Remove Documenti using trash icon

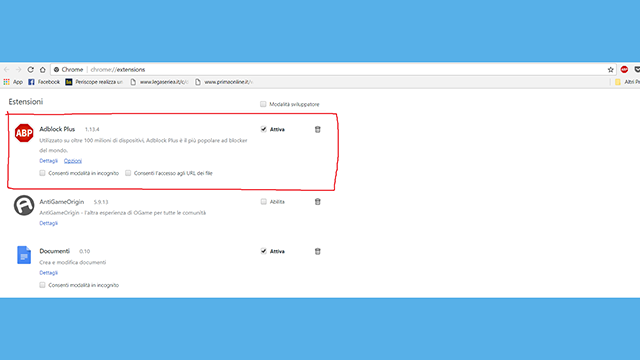coord(318,251)
